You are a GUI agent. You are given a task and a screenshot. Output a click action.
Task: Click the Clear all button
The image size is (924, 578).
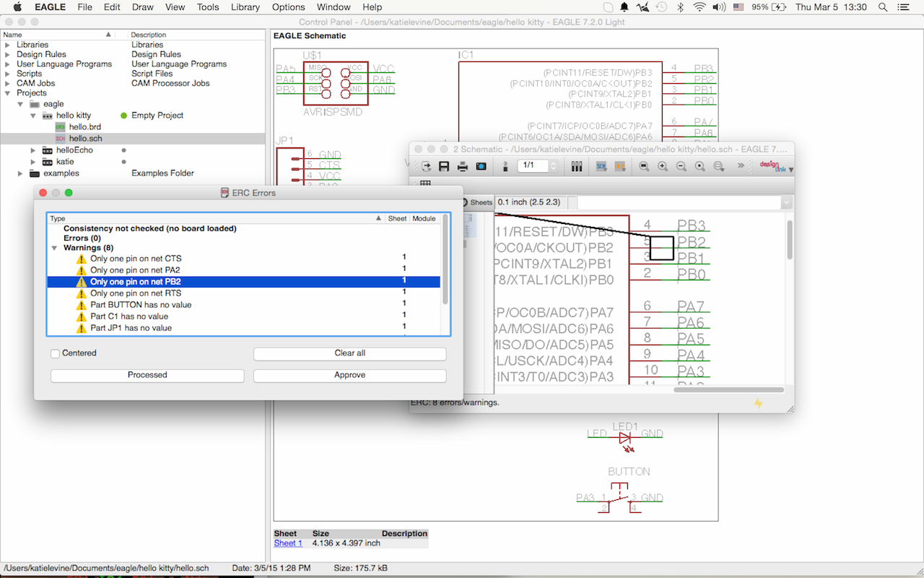click(x=350, y=353)
